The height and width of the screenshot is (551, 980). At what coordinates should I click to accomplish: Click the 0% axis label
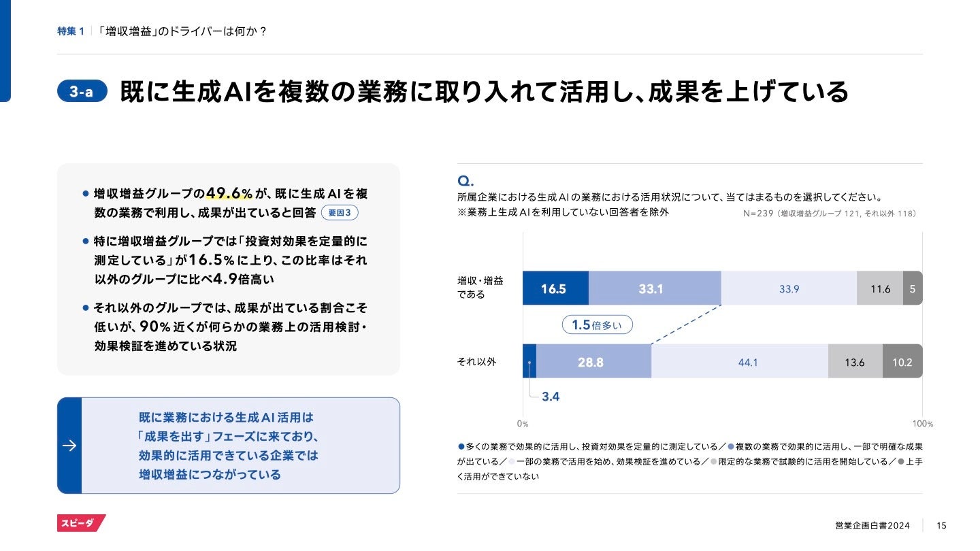tap(523, 424)
